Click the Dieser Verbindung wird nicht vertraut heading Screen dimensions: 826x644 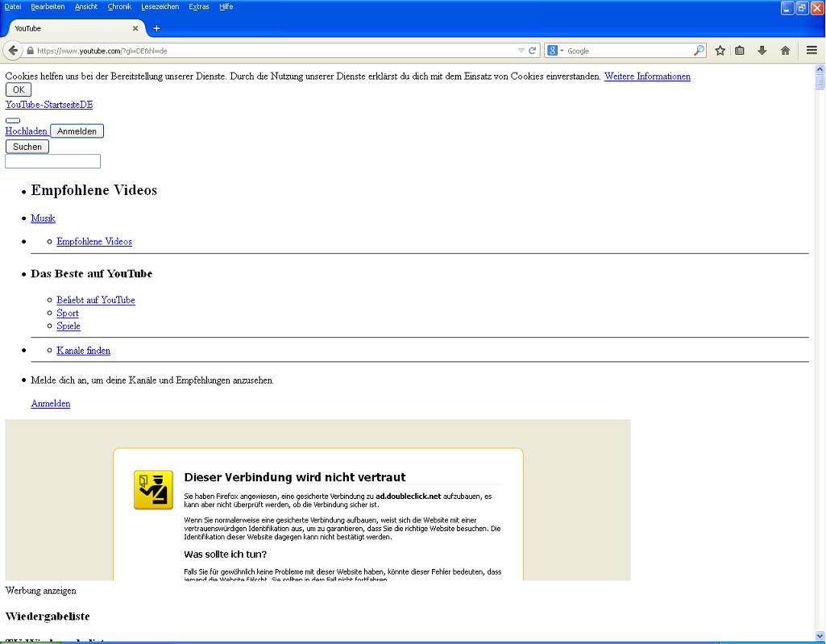pyautogui.click(x=295, y=477)
